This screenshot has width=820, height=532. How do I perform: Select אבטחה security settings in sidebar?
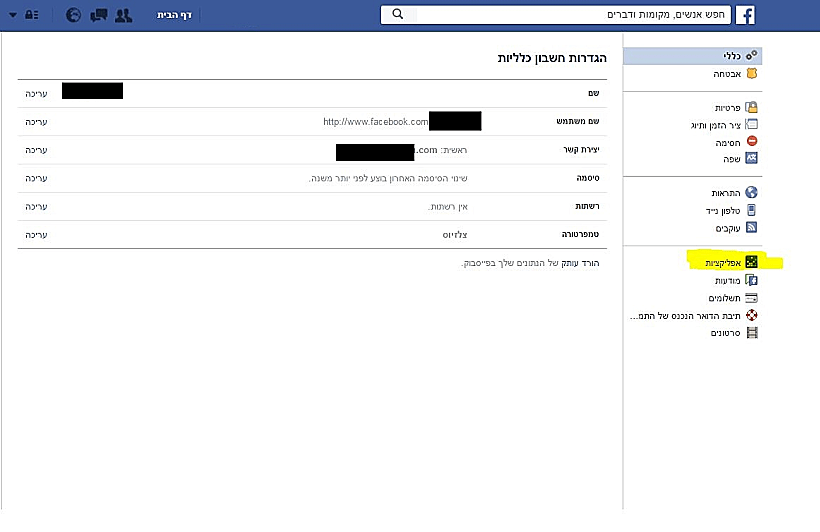click(x=728, y=73)
